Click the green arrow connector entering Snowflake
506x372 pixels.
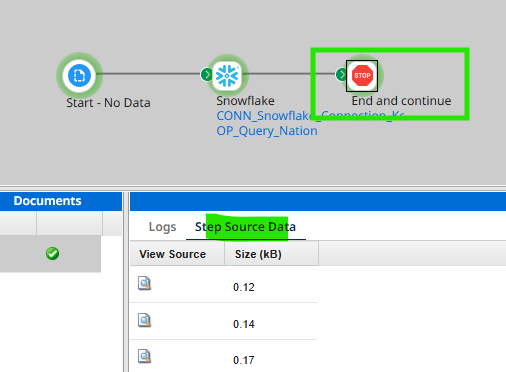coord(206,74)
